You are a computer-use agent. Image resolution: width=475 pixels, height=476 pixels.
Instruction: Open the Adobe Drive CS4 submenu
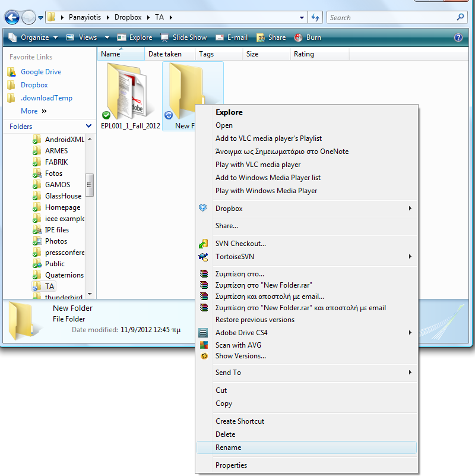(306, 333)
